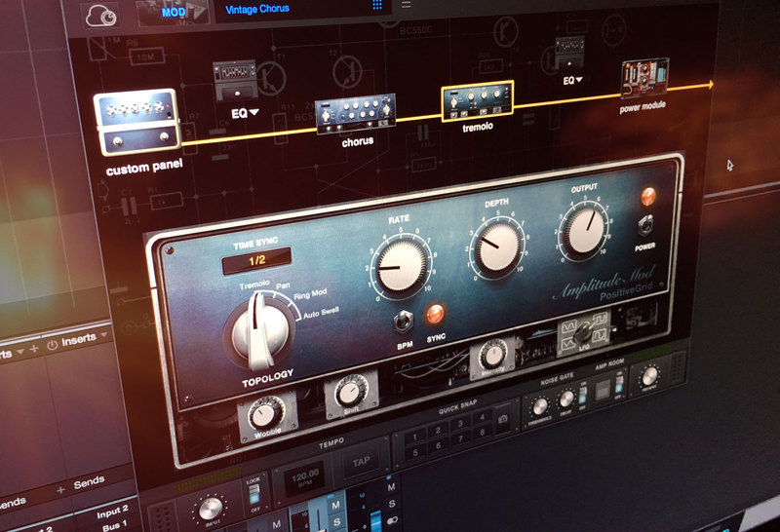Load Quick Snap slot 3
Screen dimensions: 780x532
(460, 424)
